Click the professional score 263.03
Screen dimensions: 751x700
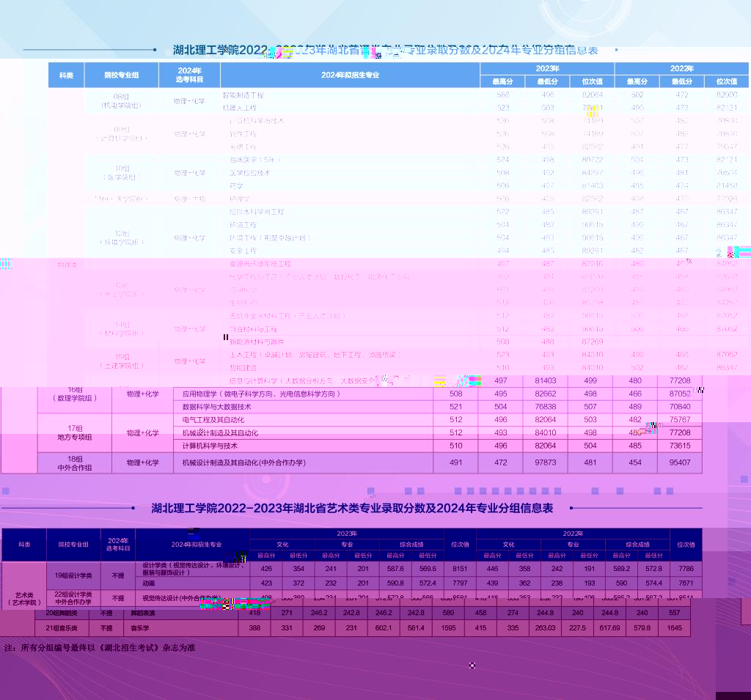tap(545, 627)
